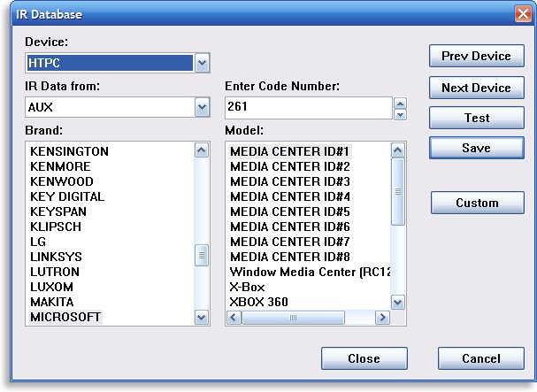Viewport: 537px width, 392px height.
Task: Select brand LUTRON
Action: [x=55, y=272]
